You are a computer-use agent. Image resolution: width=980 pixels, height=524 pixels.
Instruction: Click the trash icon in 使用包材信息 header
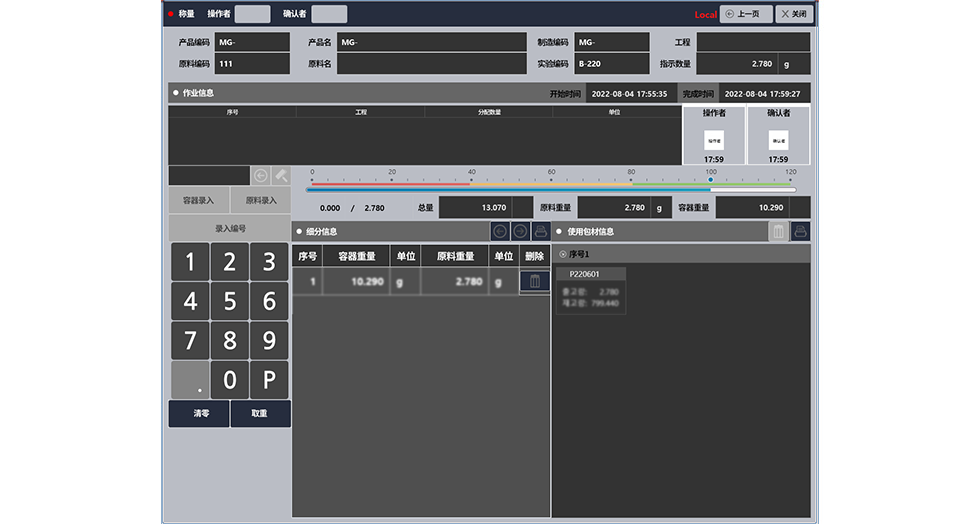click(778, 232)
